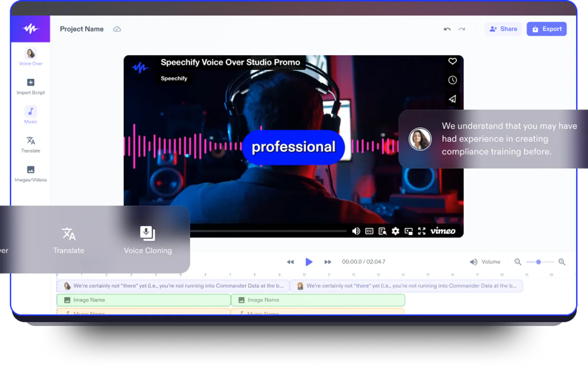Click the Export button
Viewport: 588px width, 368px height.
point(546,29)
